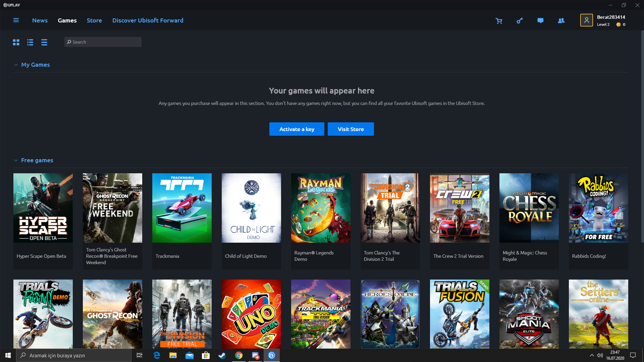Screen dimensions: 644x362
Task: Switch to detailed list view
Action: point(30,42)
